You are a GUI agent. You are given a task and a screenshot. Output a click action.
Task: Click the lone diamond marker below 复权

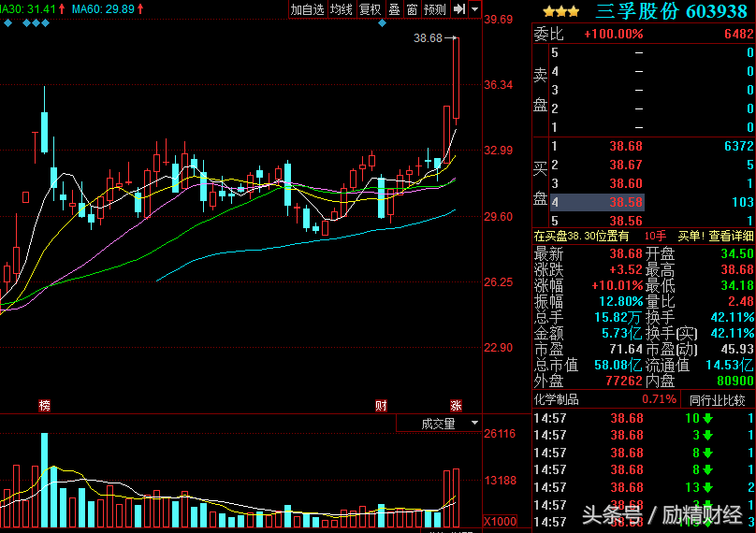point(383,23)
